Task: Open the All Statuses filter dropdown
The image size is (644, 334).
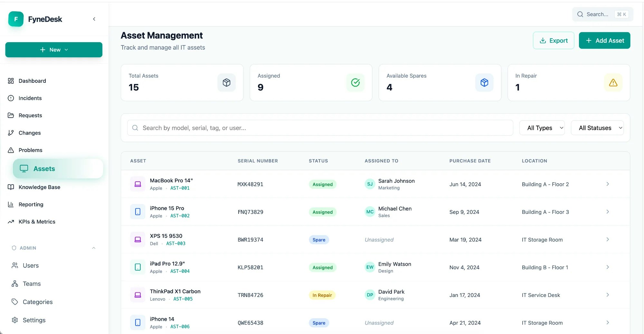Action: point(597,128)
